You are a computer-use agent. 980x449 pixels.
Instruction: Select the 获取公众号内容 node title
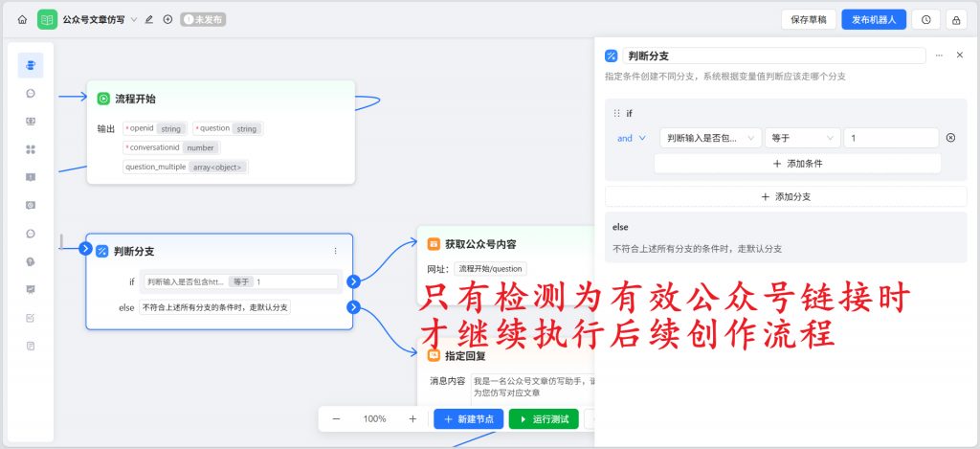click(480, 244)
